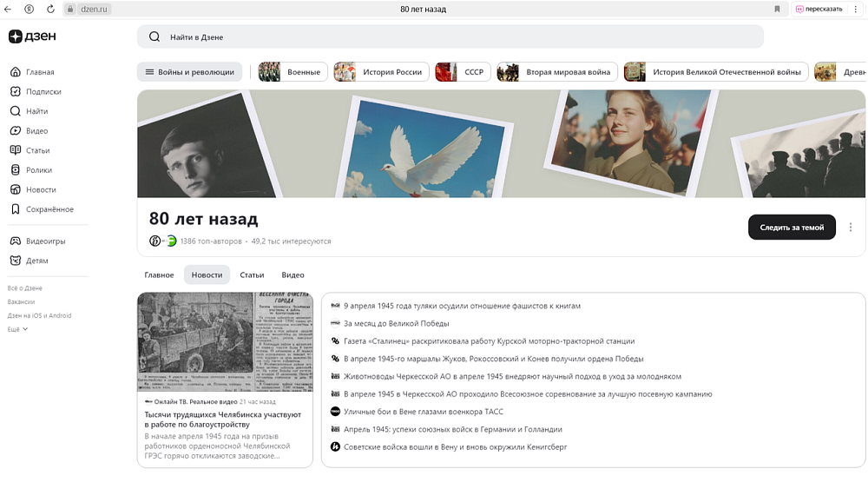
Task: Expand the Ещё sidebar list
Action: click(17, 330)
